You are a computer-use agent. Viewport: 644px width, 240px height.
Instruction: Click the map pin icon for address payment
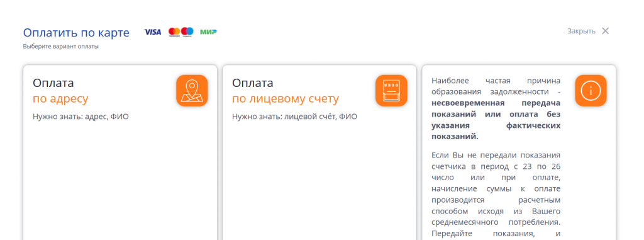[x=192, y=91]
